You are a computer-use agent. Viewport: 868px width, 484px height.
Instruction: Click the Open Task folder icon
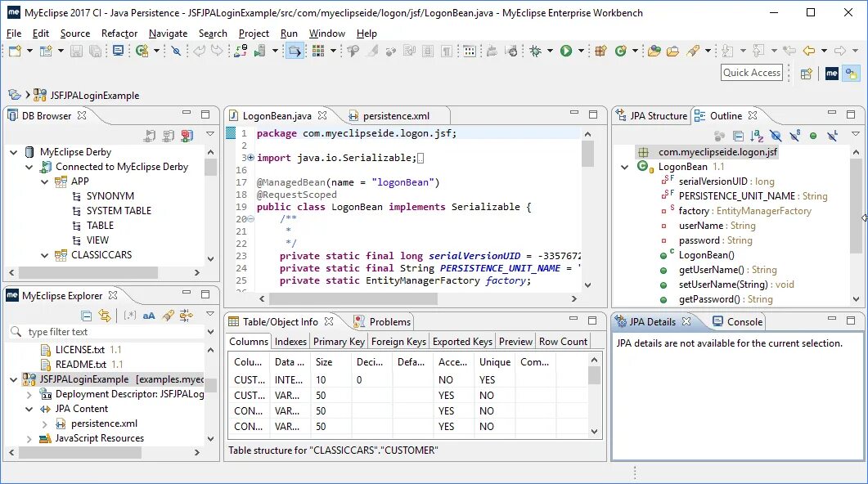coord(672,51)
